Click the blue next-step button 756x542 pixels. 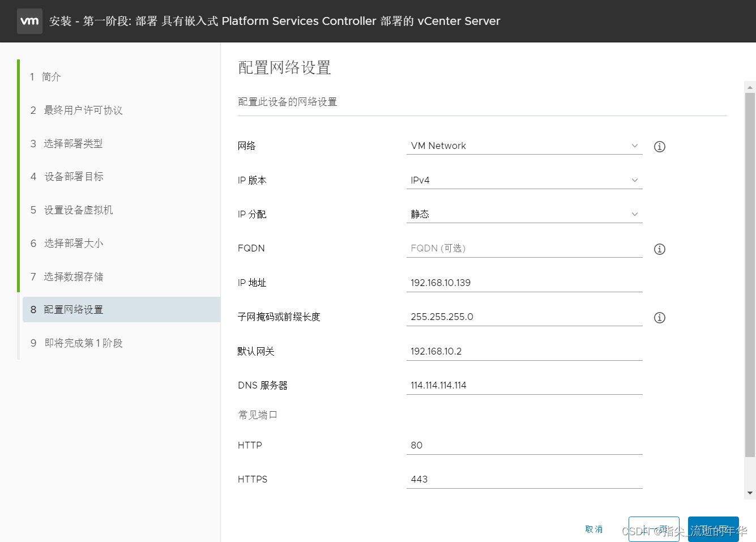714,529
